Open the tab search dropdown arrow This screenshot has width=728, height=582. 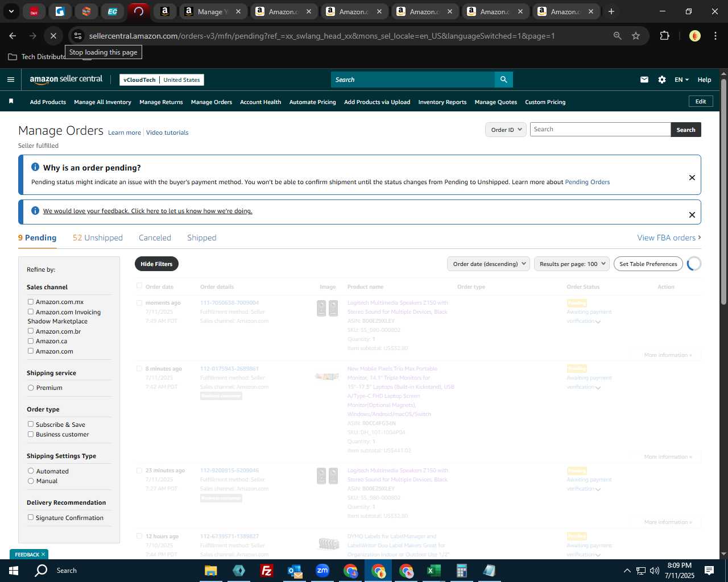click(x=11, y=11)
